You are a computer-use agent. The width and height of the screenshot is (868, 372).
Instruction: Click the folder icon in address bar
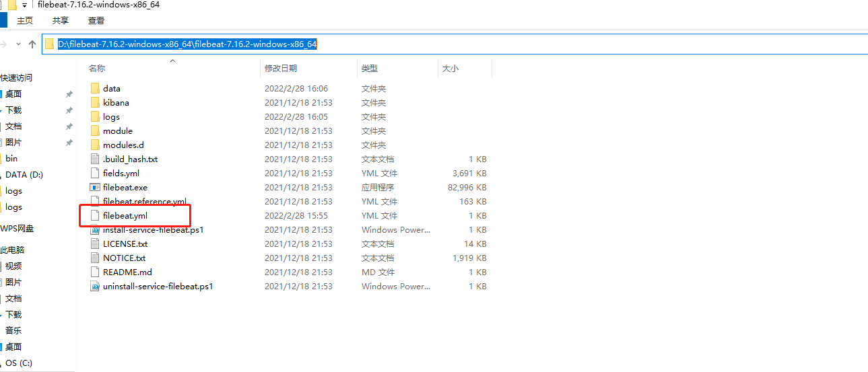pos(49,44)
